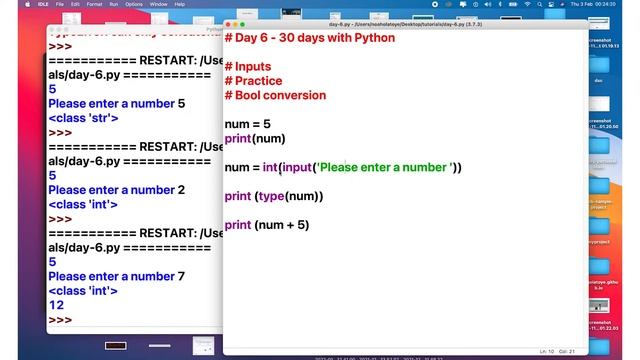Open the Window menu

[158, 4]
